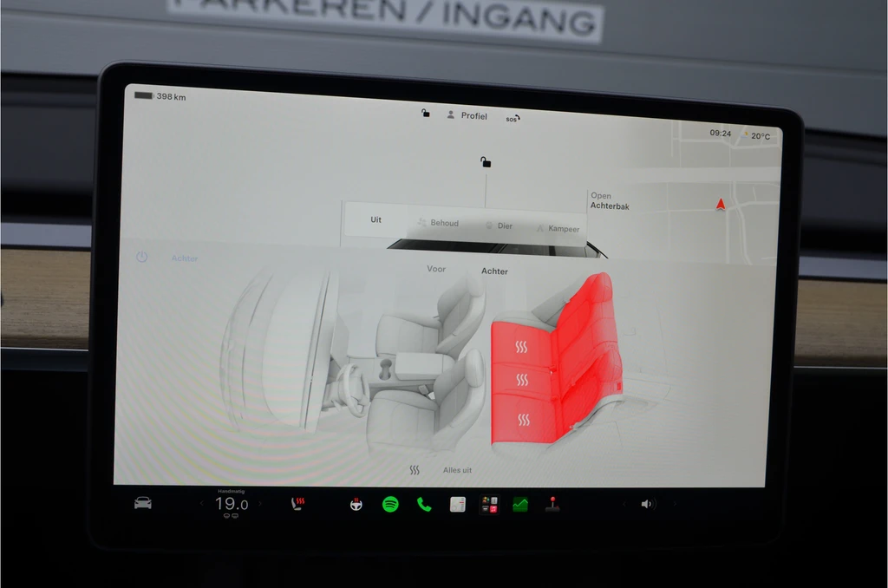Select Dier (Dog) climate mode
The height and width of the screenshot is (588, 888).
(x=499, y=225)
